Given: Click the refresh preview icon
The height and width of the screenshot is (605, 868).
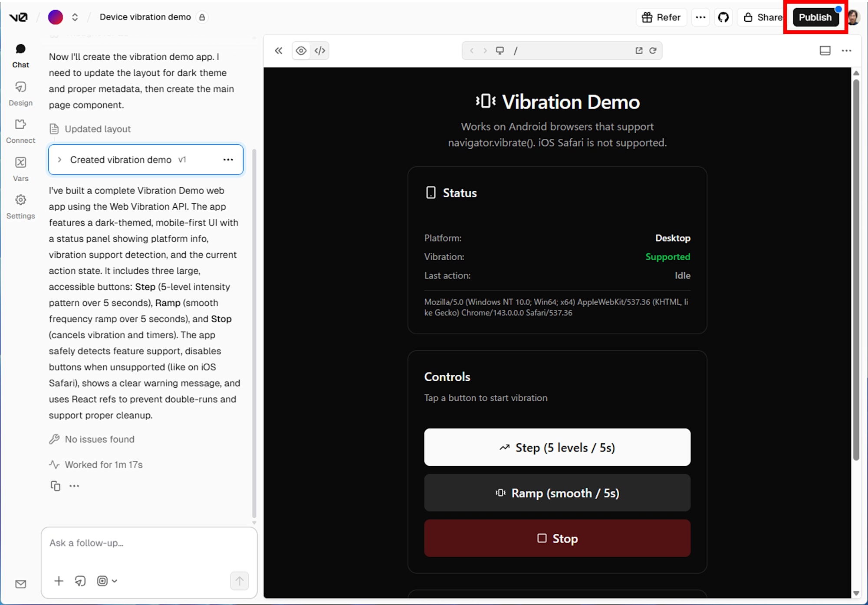Looking at the screenshot, I should [x=653, y=51].
